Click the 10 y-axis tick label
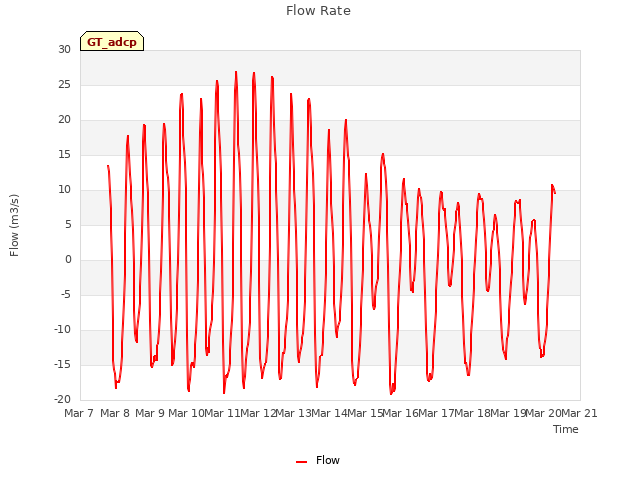 click(64, 189)
